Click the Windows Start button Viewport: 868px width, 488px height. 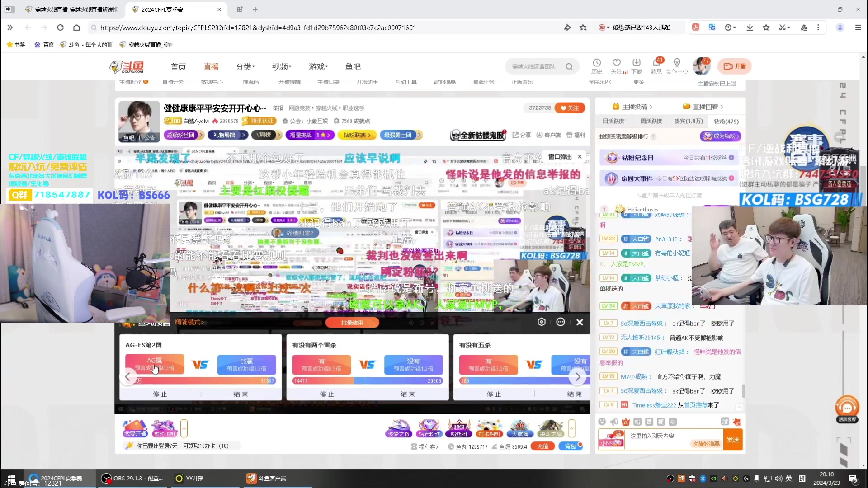point(12,478)
